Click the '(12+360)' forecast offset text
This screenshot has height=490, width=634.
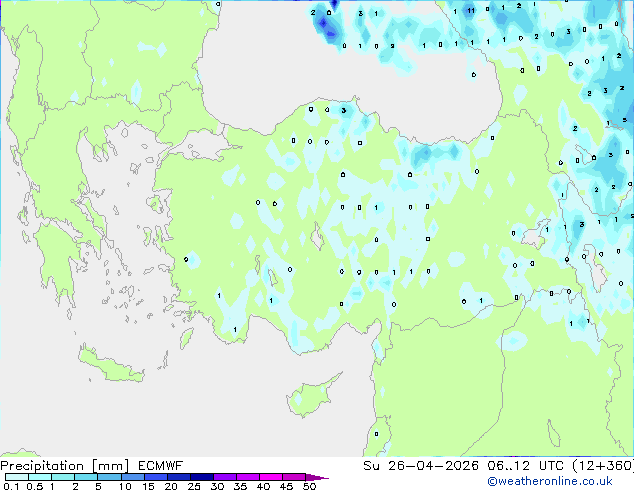pos(603,466)
